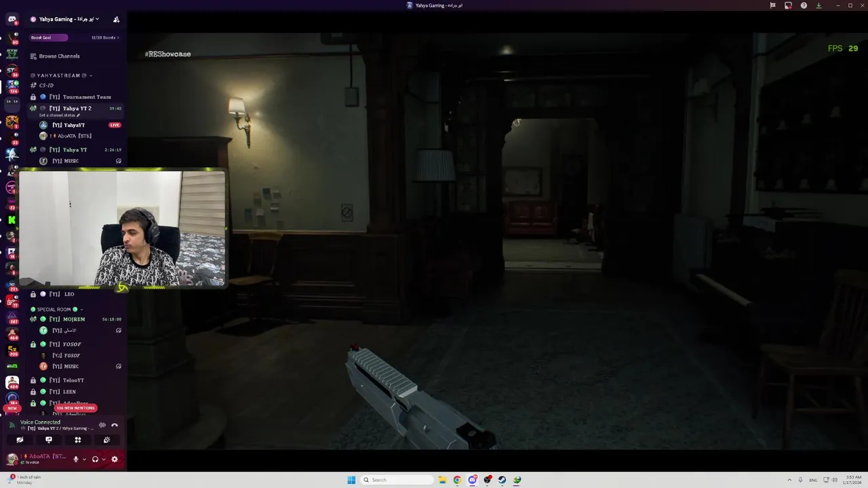
Task: Open Discord help question mark icon
Action: (x=804, y=5)
